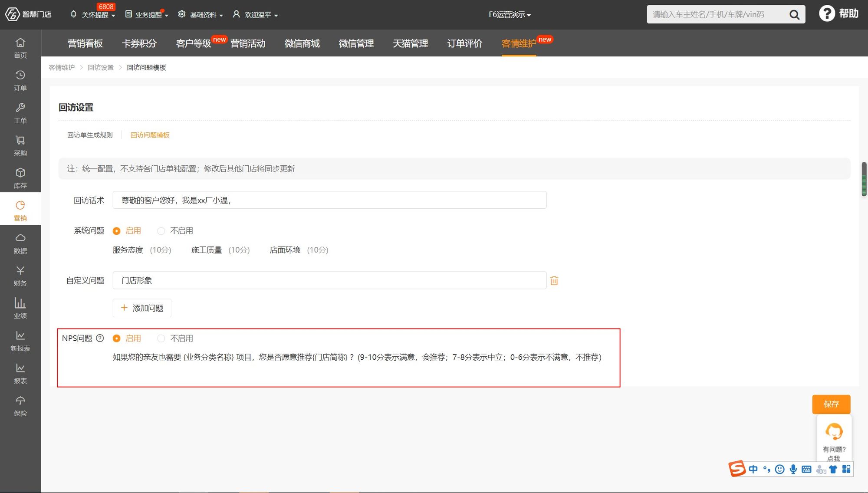
Task: Switch to 回访问题模板 sub-tab
Action: tap(150, 135)
